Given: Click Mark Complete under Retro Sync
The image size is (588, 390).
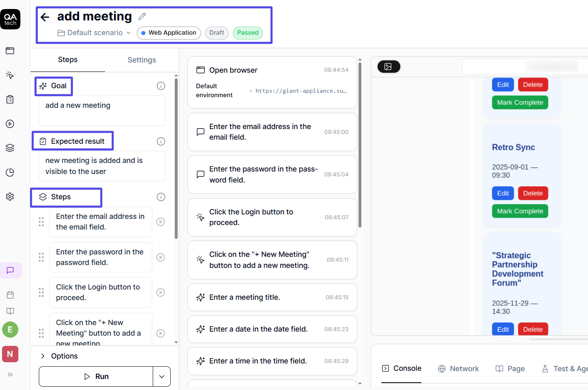Looking at the screenshot, I should click(520, 211).
